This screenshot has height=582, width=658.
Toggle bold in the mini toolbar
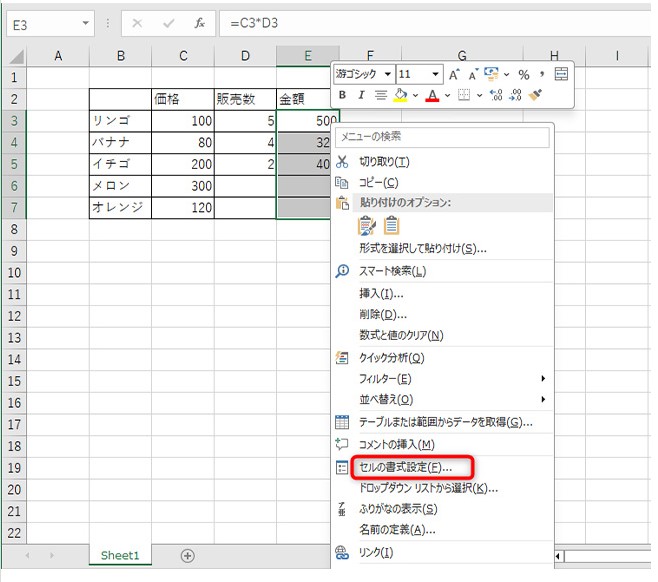pyautogui.click(x=342, y=95)
